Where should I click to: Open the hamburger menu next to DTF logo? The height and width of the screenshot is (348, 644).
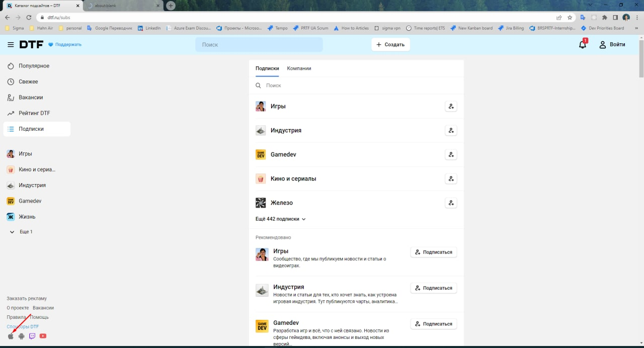pos(11,45)
